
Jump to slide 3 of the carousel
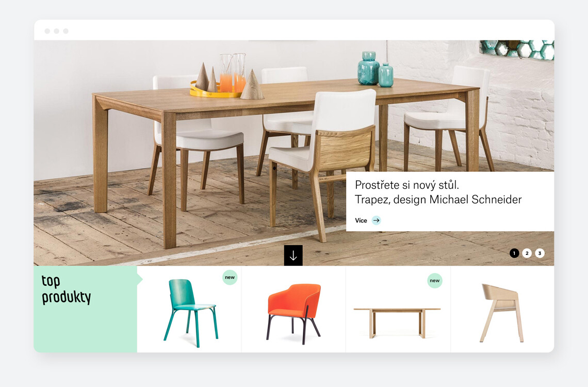click(540, 253)
